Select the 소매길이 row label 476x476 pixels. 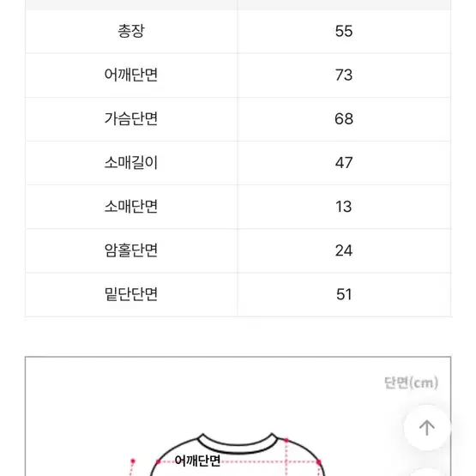click(131, 162)
